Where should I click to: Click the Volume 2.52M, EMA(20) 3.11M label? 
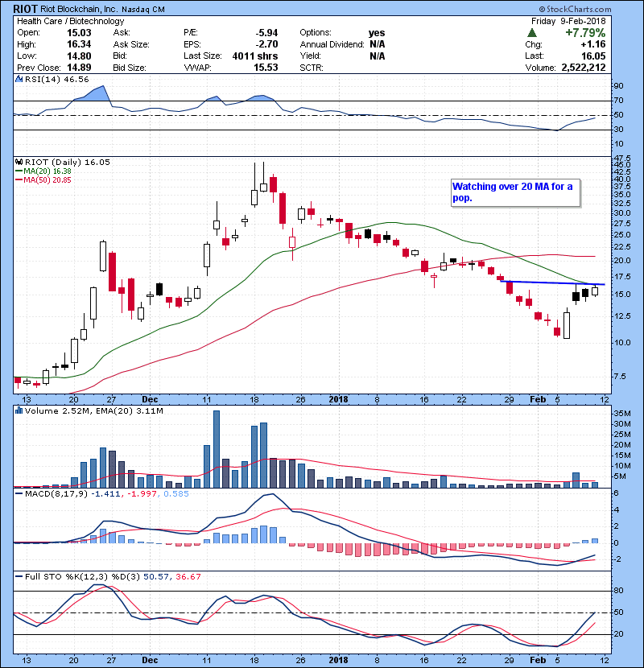(x=93, y=410)
